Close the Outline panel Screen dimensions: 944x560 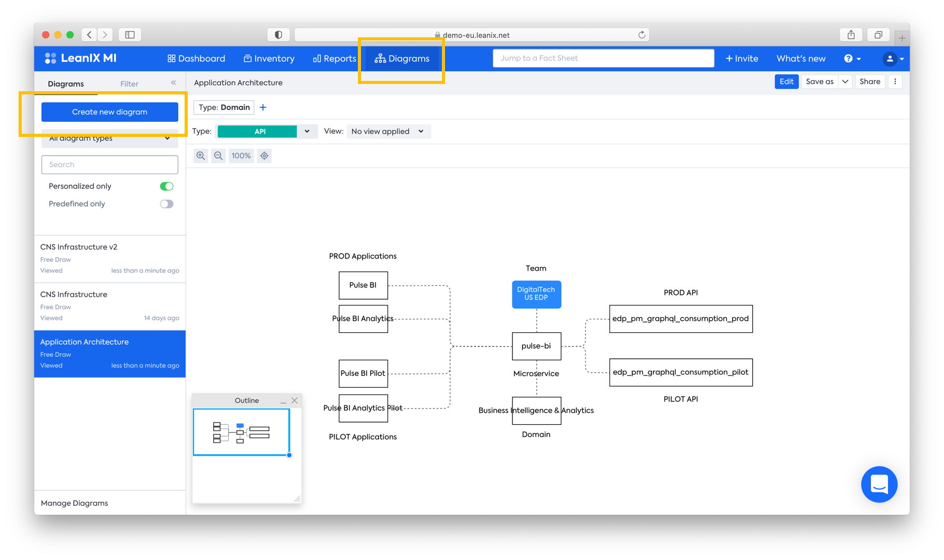(x=295, y=400)
